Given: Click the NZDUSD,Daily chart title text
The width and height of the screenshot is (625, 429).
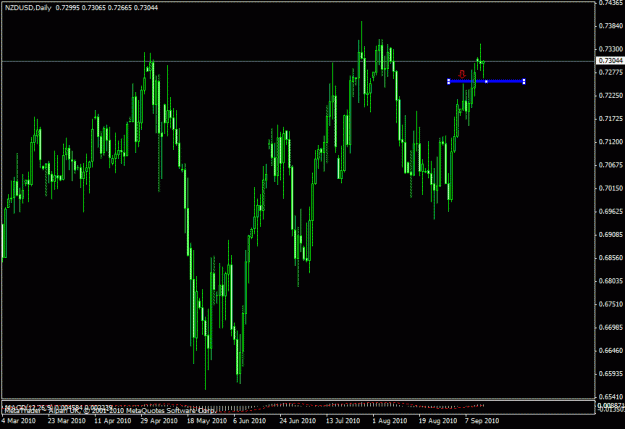Looking at the screenshot, I should [28, 8].
